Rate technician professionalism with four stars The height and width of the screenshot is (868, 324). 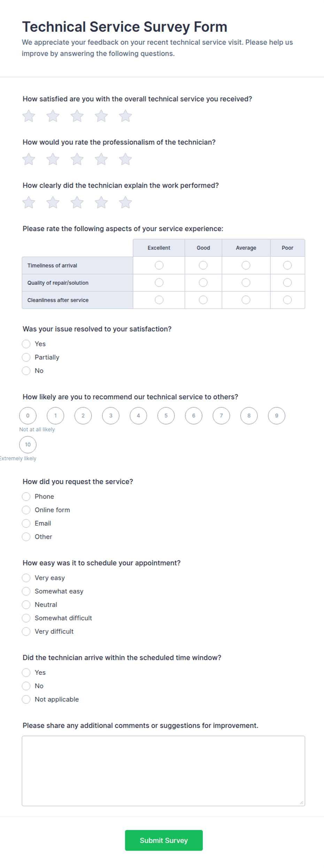pyautogui.click(x=101, y=159)
